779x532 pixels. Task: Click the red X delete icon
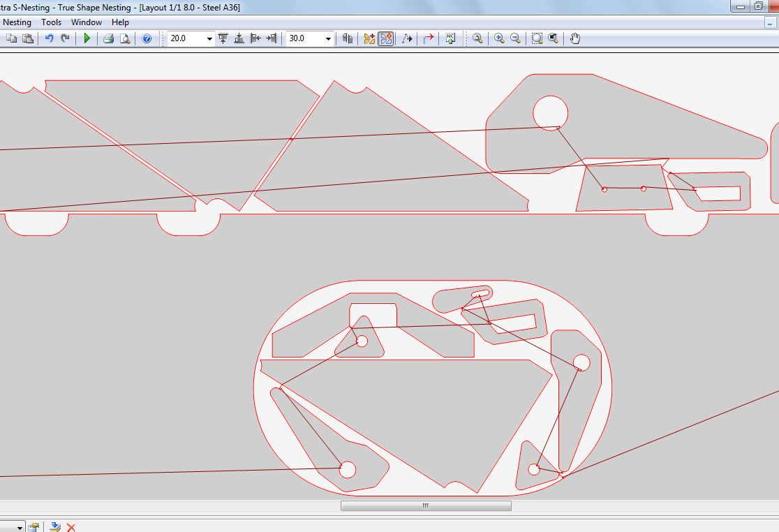71,528
